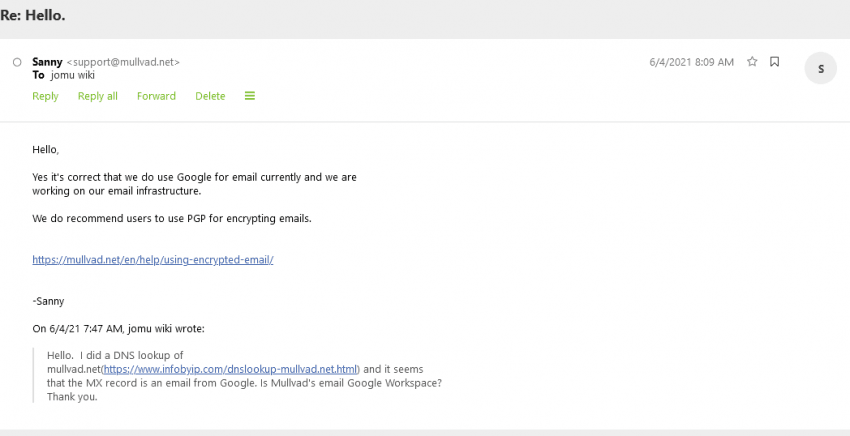This screenshot has width=850, height=436.
Task: Click the S sender avatar circle
Action: pos(821,68)
